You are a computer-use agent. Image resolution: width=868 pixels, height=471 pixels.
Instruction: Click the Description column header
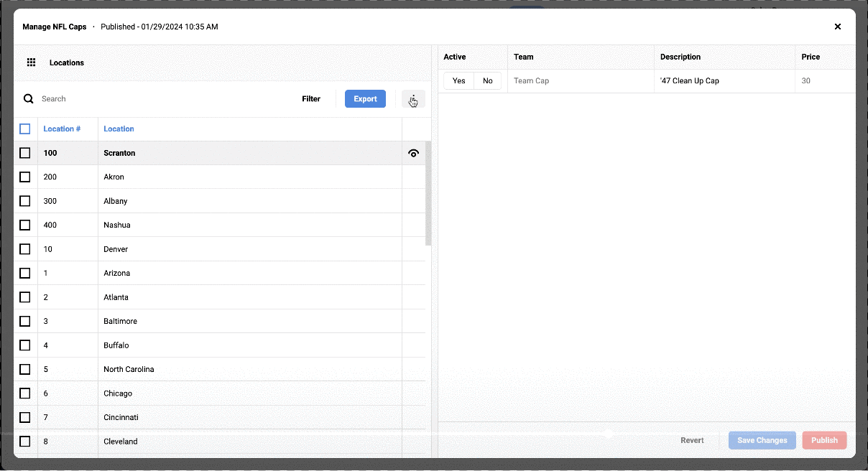click(x=680, y=57)
